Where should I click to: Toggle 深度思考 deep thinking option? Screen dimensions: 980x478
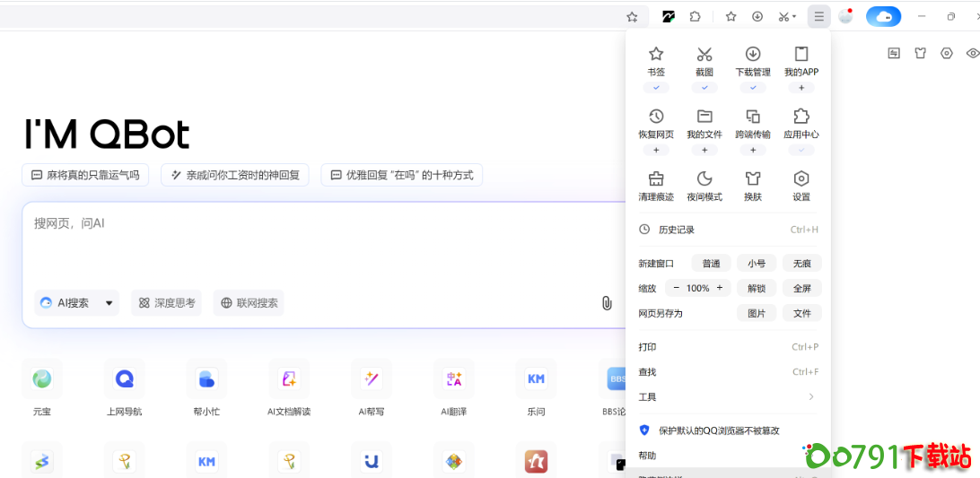[166, 303]
